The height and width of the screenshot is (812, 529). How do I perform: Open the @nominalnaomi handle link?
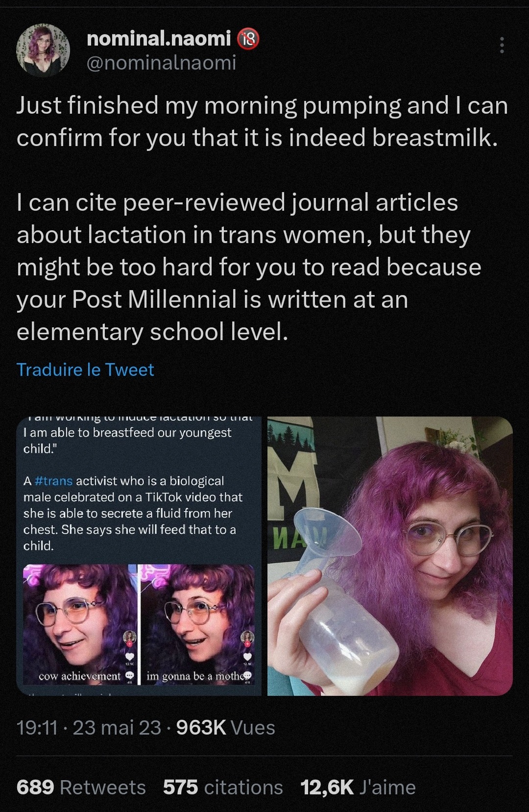point(161,62)
